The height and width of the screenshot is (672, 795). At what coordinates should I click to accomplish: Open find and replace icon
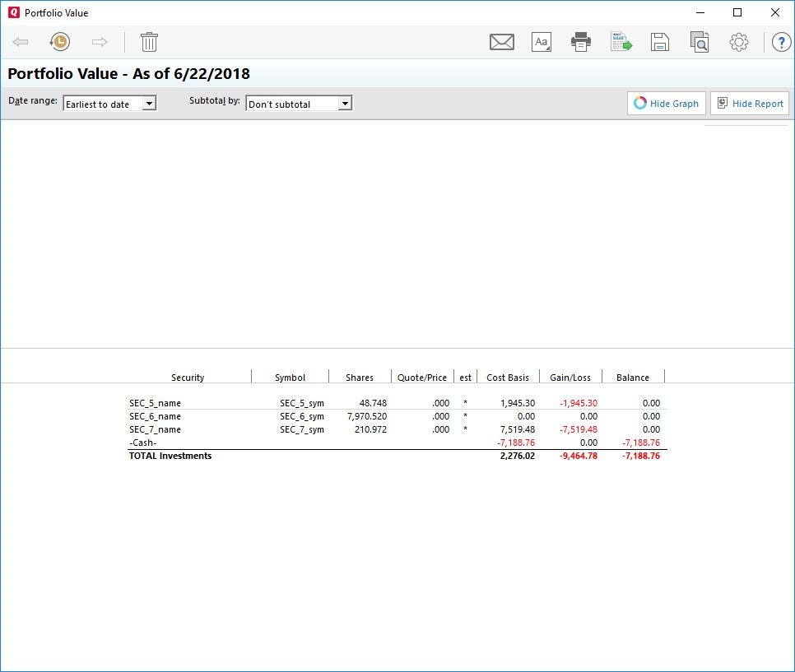click(x=700, y=42)
